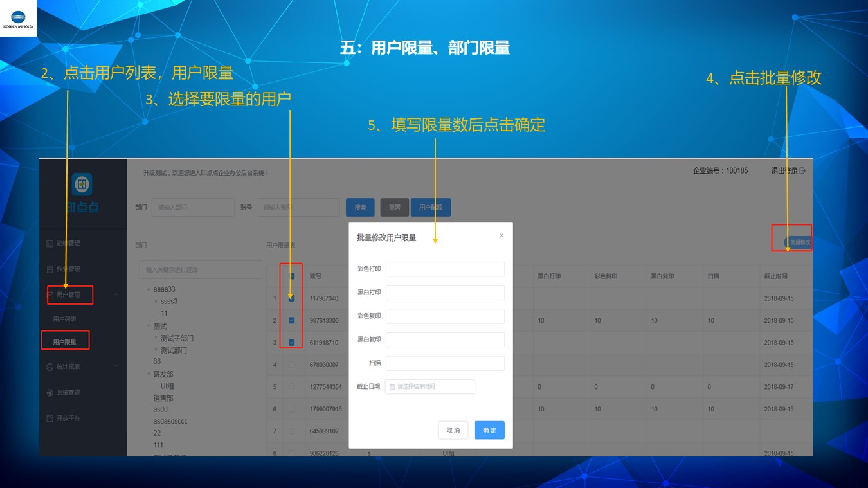
Task: Expand the 统计报表 menu chevron
Action: 116,366
